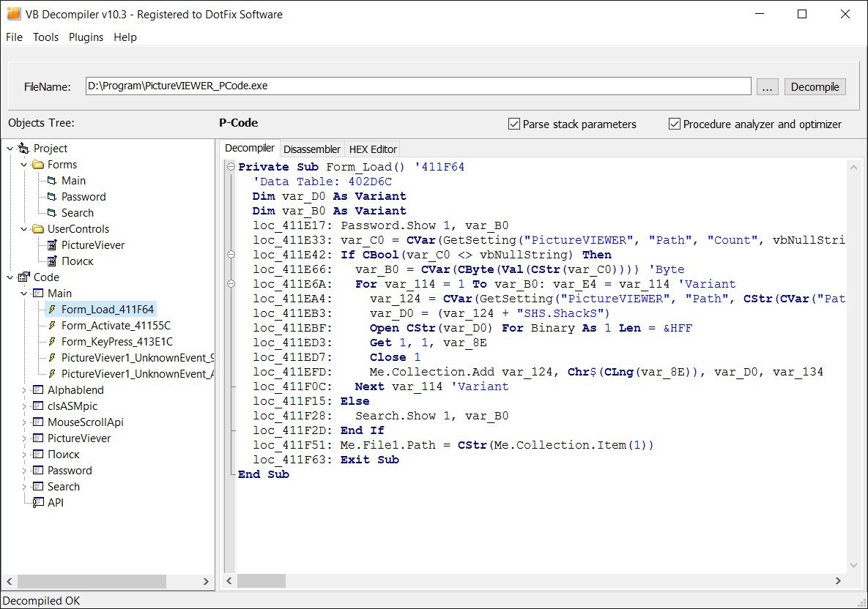This screenshot has height=609, width=868.
Task: Click the PictureViewer user control icon
Action: [51, 244]
